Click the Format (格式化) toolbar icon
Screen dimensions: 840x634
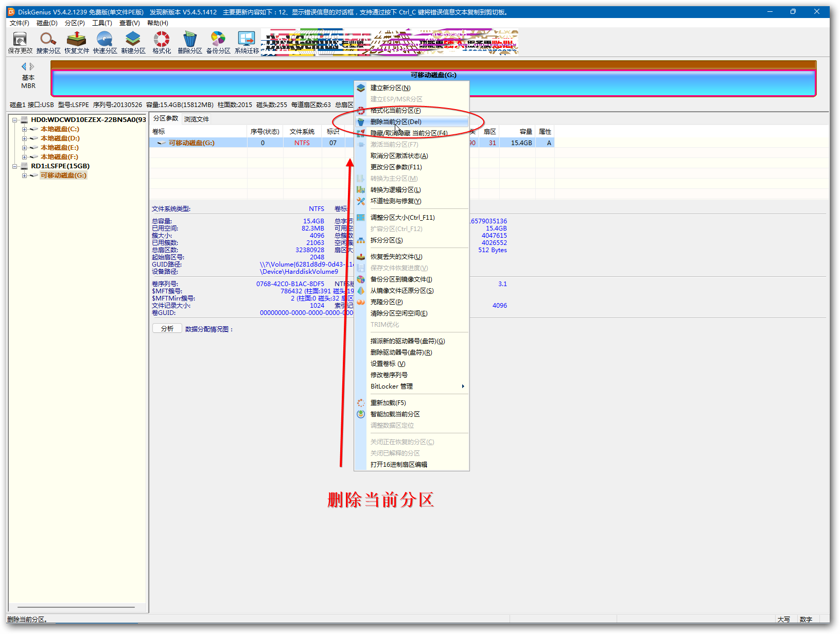162,42
